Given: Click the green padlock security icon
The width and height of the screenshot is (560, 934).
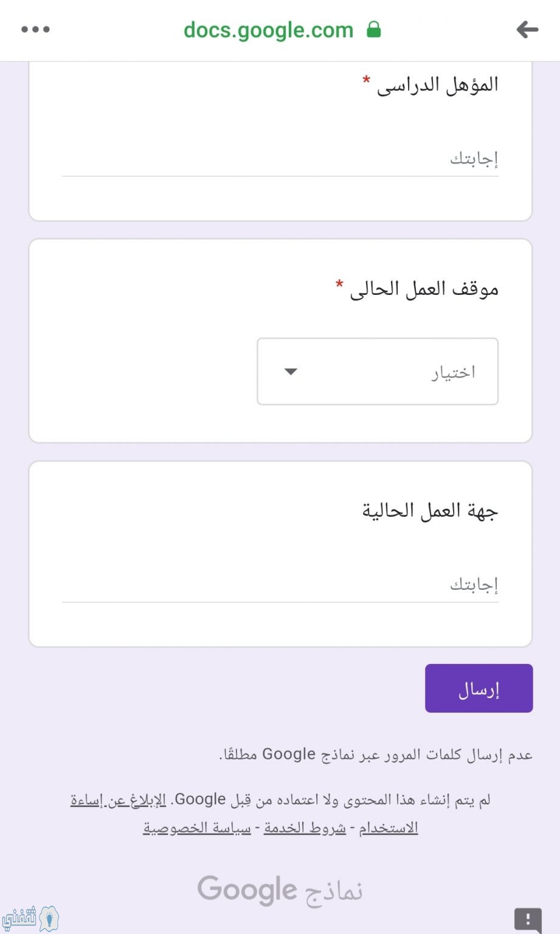Looking at the screenshot, I should [374, 29].
